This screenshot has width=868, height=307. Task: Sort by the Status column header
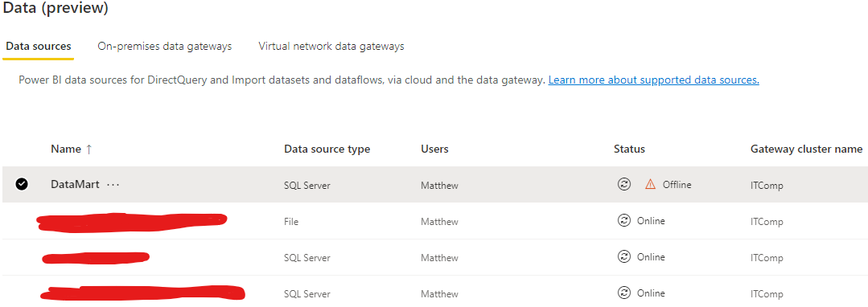629,149
